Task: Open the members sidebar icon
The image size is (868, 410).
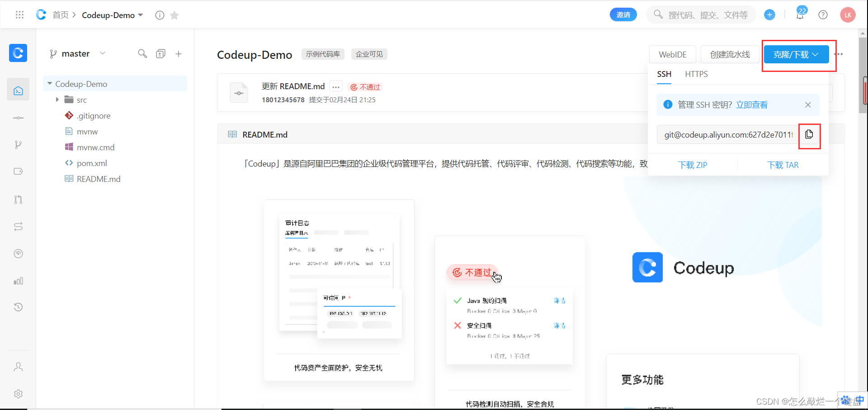Action: point(18,367)
